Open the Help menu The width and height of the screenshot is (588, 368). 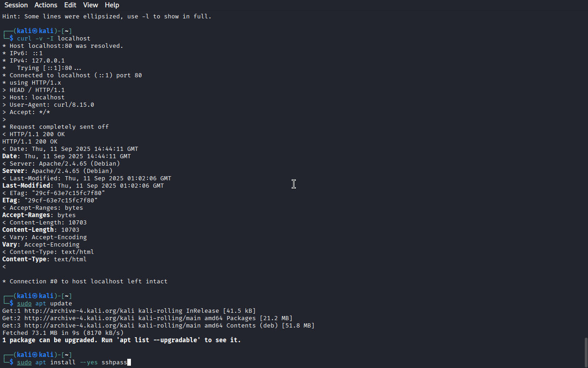[x=112, y=5]
